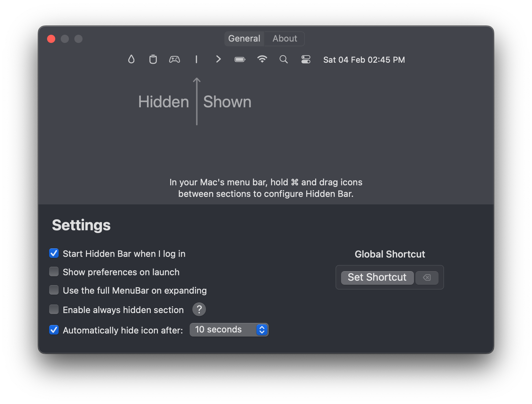
Task: Click the Global Shortcut heading
Action: [390, 254]
